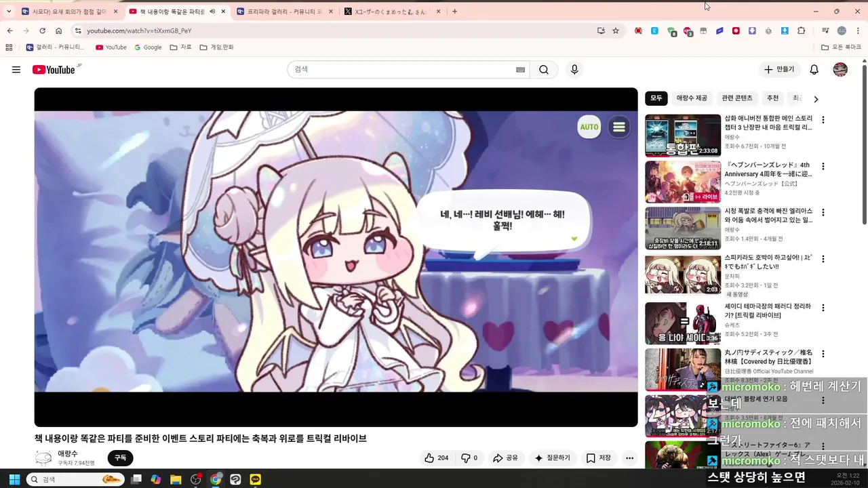Click the blue download arrow extension icon
Image resolution: width=868 pixels, height=488 pixels.
(x=785, y=30)
